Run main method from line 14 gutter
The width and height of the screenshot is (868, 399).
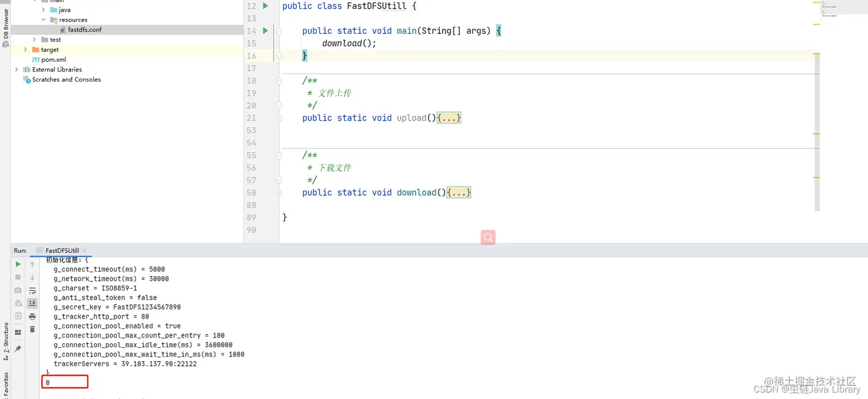(x=265, y=30)
